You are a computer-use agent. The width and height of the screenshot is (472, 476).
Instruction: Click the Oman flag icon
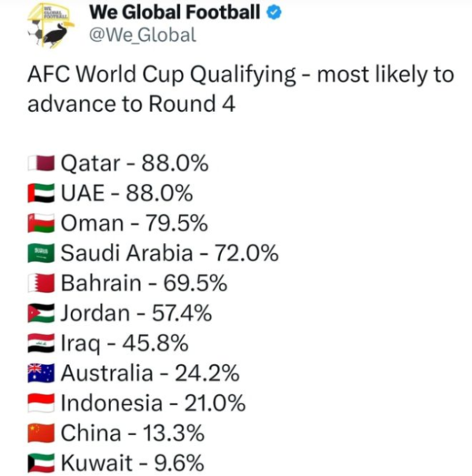click(x=42, y=223)
